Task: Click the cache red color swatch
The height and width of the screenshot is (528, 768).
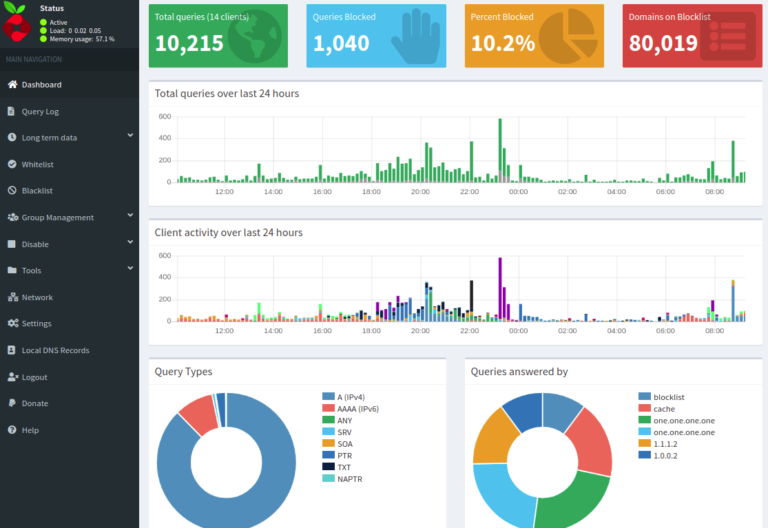Action: tap(645, 409)
